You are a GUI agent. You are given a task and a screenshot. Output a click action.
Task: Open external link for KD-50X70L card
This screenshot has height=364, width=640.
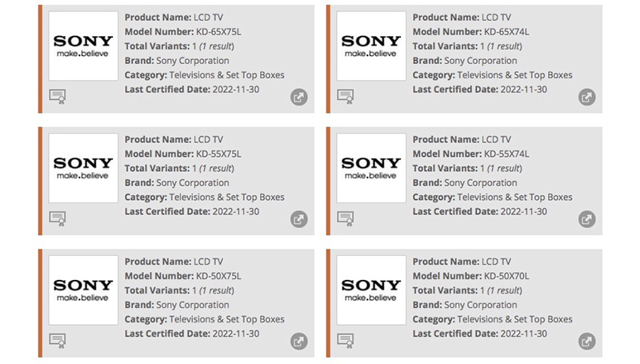(x=586, y=341)
